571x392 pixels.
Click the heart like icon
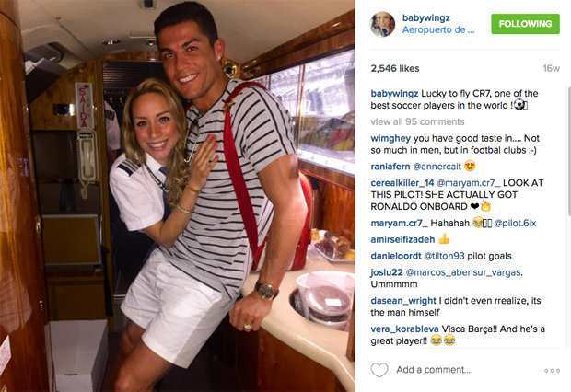[x=379, y=370]
